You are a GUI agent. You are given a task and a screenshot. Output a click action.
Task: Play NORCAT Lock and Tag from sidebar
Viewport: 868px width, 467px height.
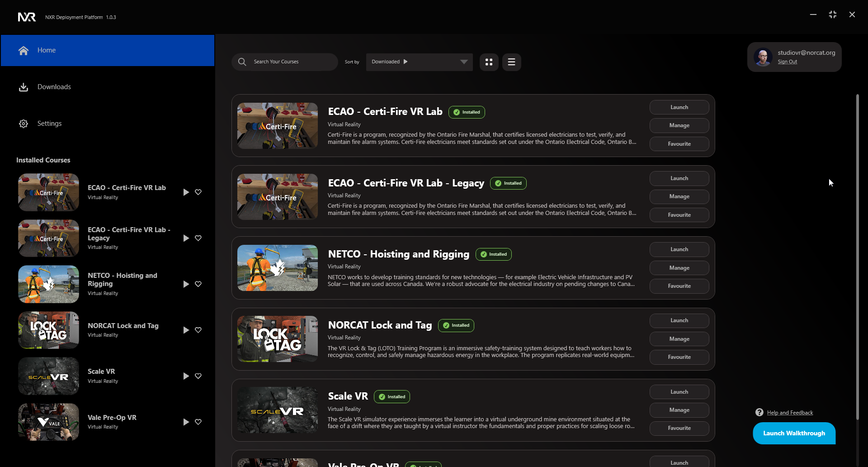(x=186, y=330)
